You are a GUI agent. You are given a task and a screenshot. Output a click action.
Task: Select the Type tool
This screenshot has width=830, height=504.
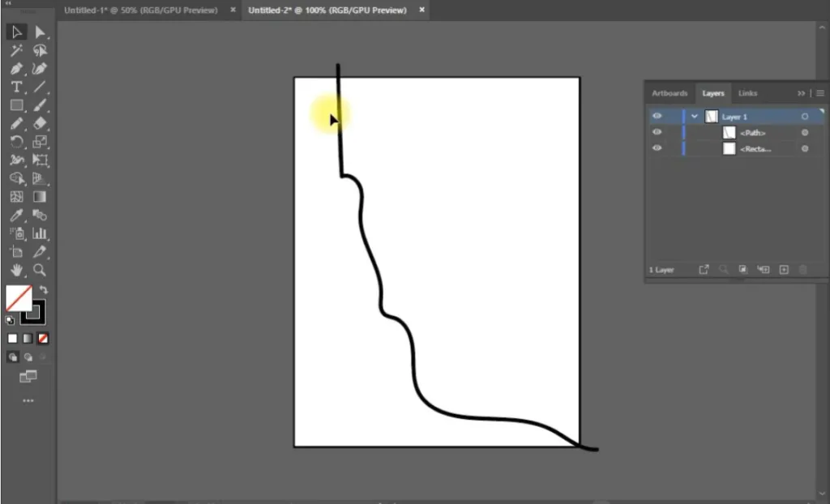16,87
